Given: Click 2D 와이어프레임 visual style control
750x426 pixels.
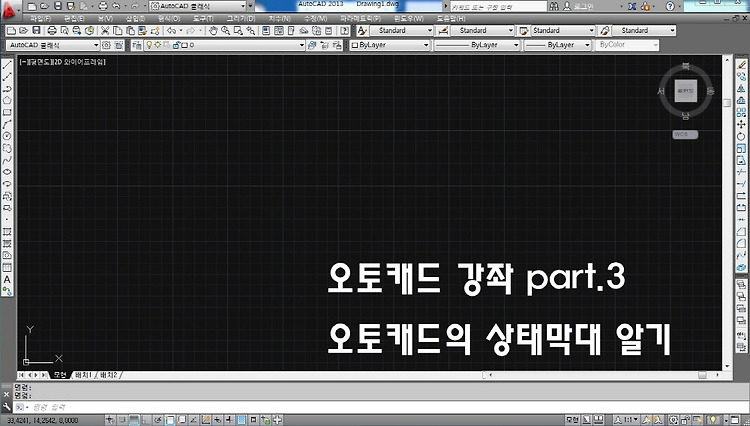Looking at the screenshot, I should click(x=77, y=62).
